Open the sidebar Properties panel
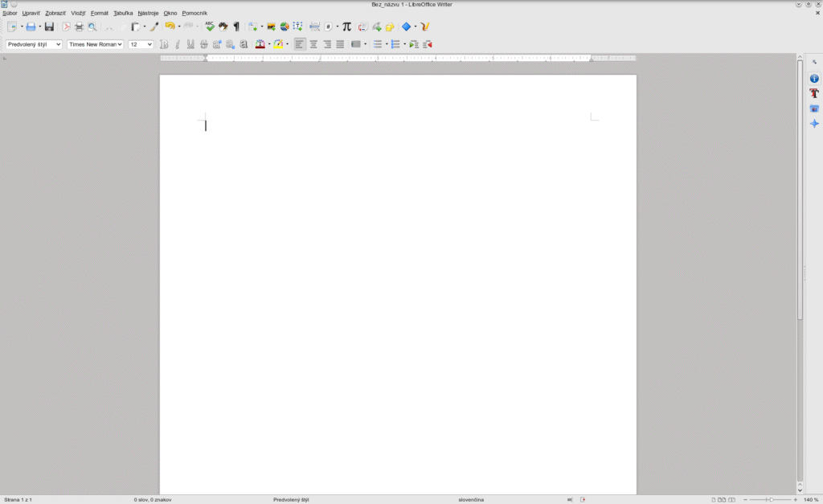Viewport: 823px width, 504px height. (814, 79)
